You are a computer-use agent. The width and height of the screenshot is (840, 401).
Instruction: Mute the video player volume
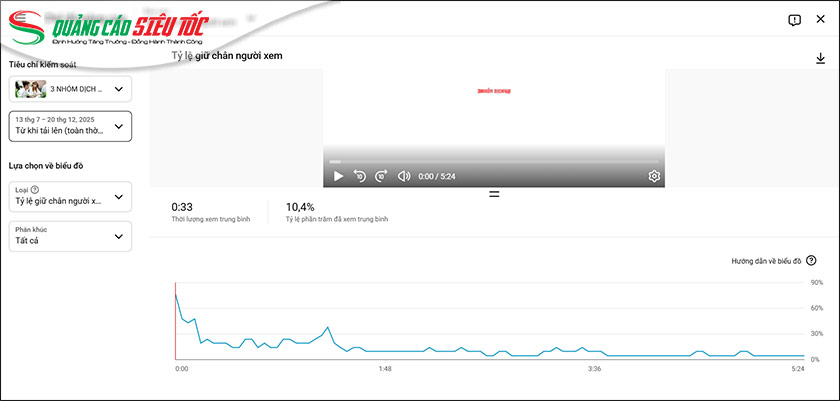[404, 176]
